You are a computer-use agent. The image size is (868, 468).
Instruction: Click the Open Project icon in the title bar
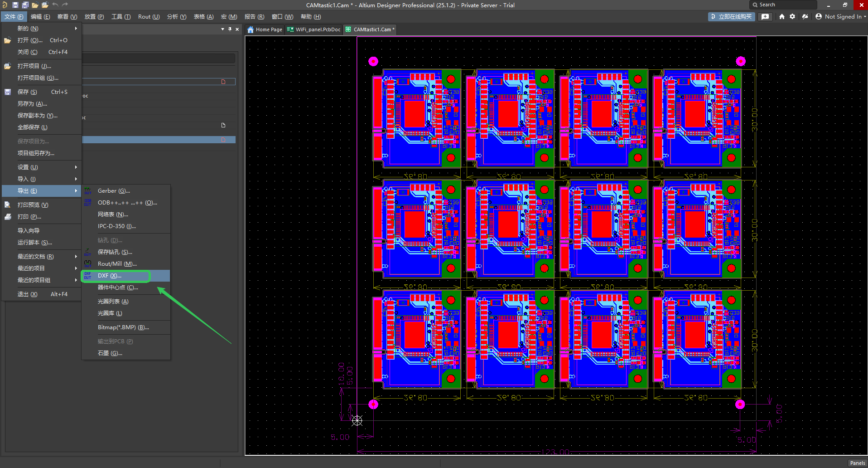45,5
